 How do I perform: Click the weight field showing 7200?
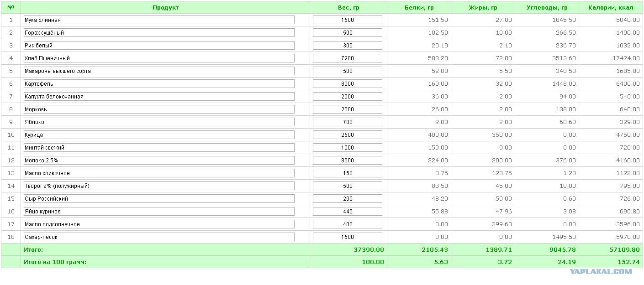tap(348, 58)
